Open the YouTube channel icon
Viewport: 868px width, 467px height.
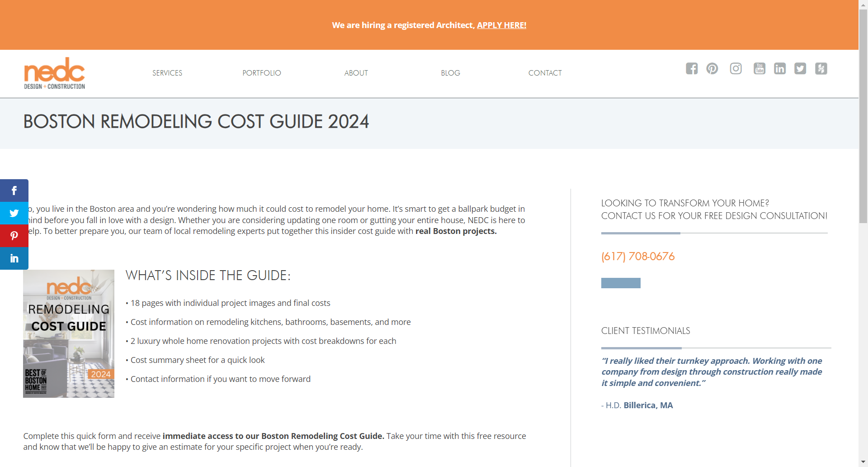pos(759,68)
